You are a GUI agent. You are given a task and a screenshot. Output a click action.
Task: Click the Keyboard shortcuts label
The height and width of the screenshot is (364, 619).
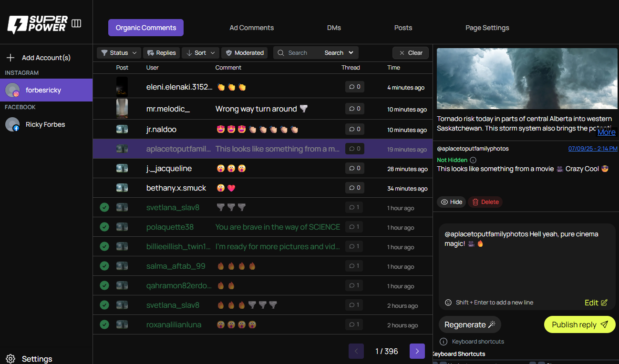coord(478,342)
